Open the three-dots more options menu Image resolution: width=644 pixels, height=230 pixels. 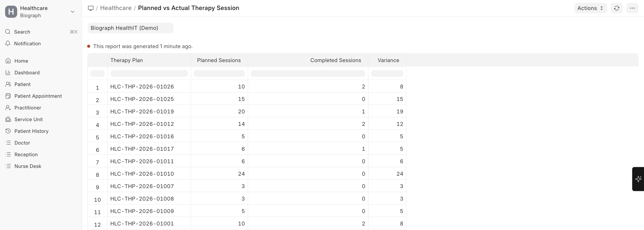tap(632, 8)
